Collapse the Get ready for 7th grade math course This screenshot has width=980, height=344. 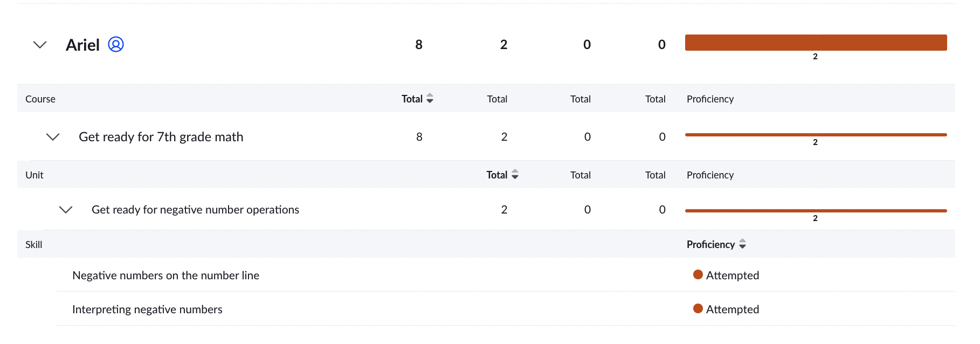(x=53, y=137)
